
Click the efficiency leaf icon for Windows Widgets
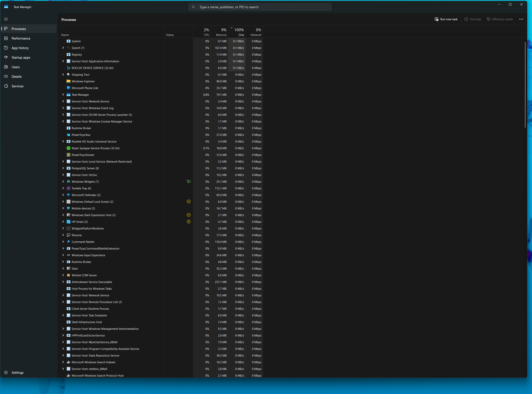coord(189,182)
